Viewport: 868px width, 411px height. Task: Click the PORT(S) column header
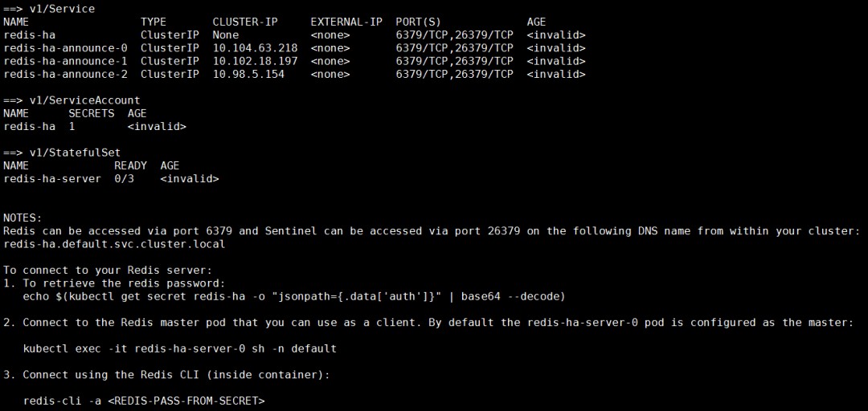click(418, 22)
